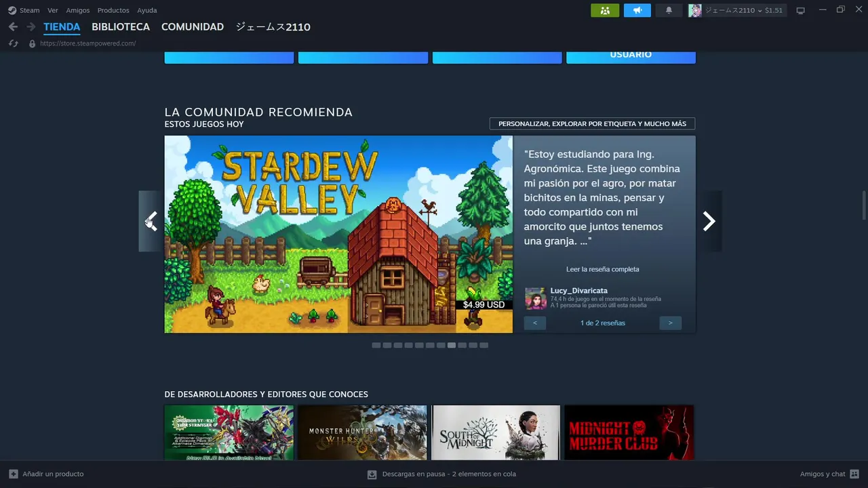The image size is (868, 488).
Task: Click the Añadir un producto label
Action: pos(53,474)
